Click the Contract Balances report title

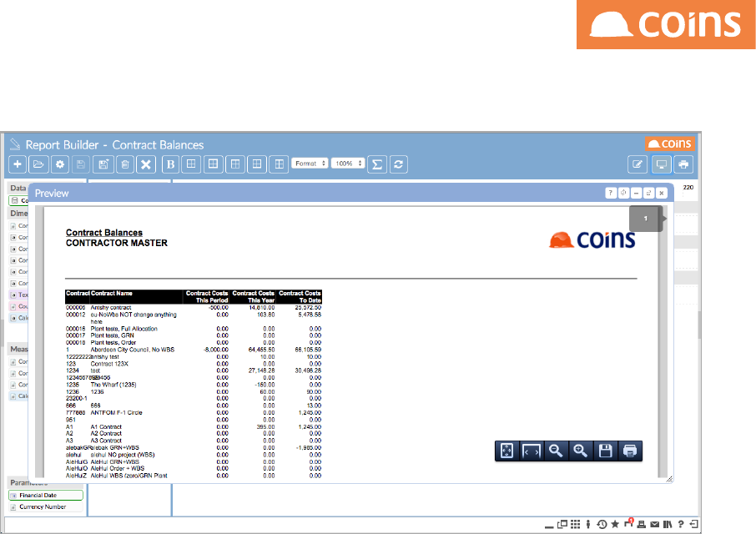pyautogui.click(x=104, y=232)
